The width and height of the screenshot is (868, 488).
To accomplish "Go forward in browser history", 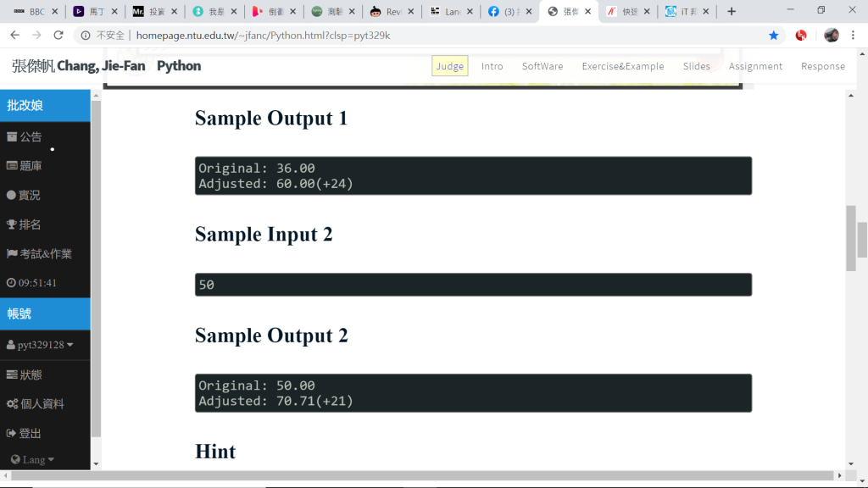I will click(x=36, y=35).
